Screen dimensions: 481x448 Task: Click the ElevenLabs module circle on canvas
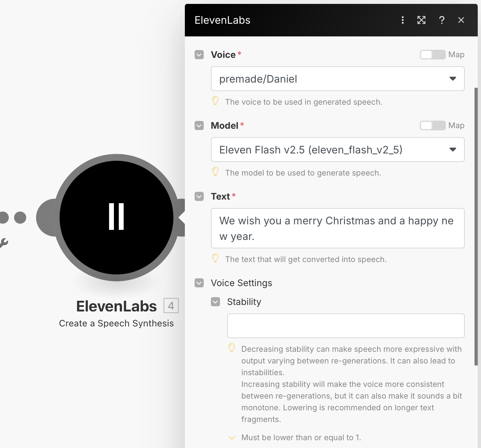pyautogui.click(x=116, y=217)
